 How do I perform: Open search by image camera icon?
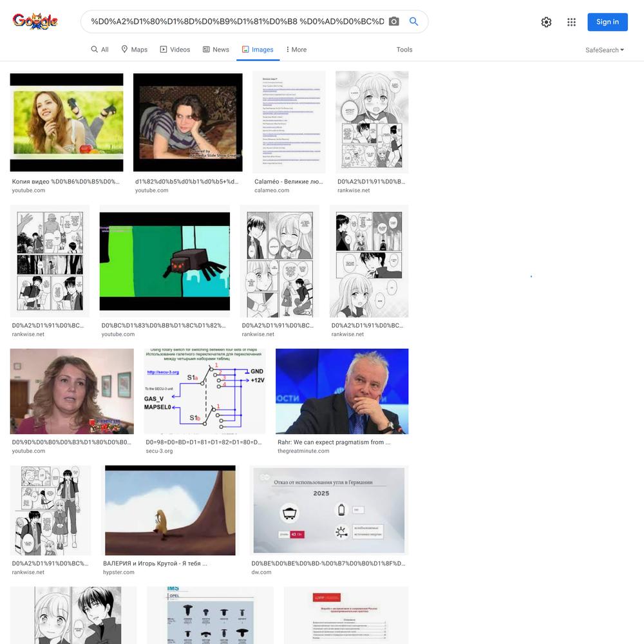[393, 21]
